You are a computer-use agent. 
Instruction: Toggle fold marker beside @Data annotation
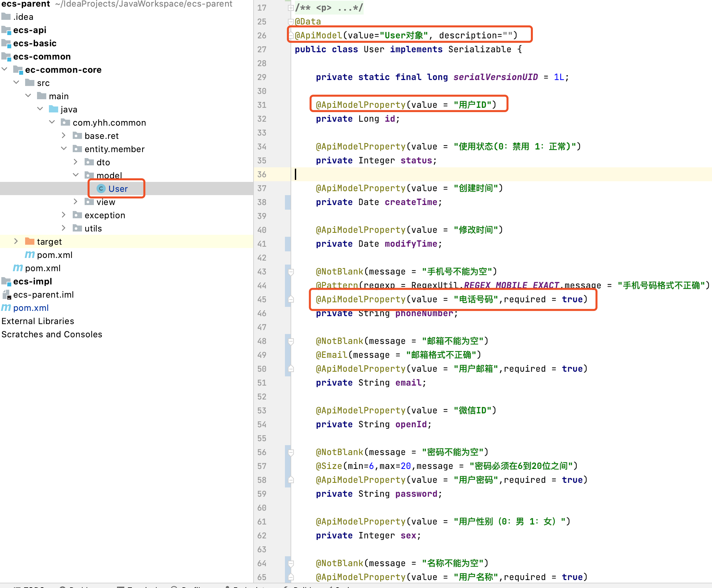(x=291, y=22)
